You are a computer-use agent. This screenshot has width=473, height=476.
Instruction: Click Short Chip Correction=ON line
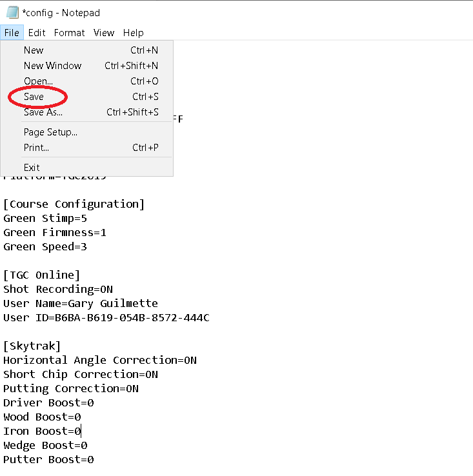[81, 375]
